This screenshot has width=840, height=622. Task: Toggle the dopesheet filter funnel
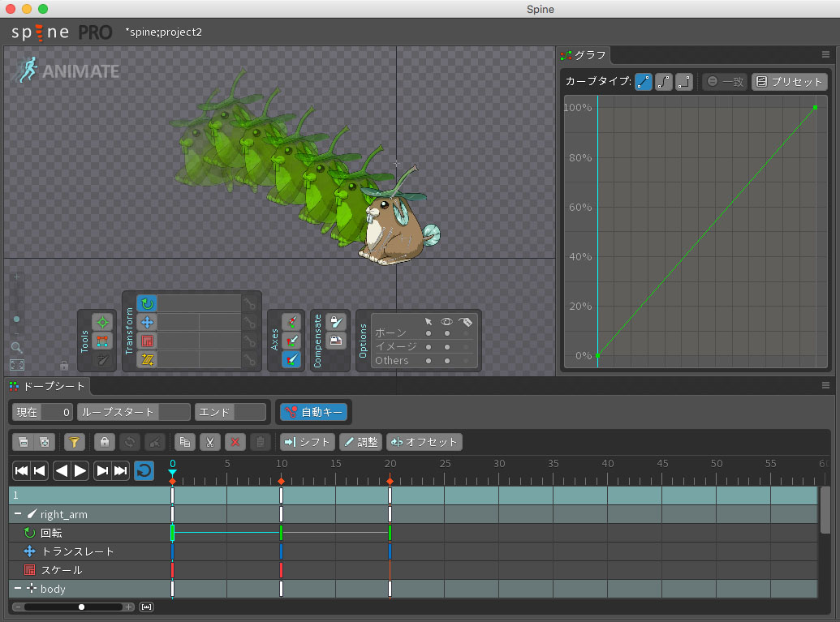tap(74, 442)
